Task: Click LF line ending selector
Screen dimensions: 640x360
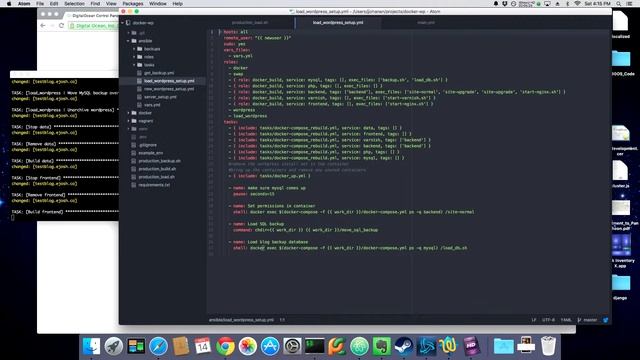Action: tap(533, 320)
